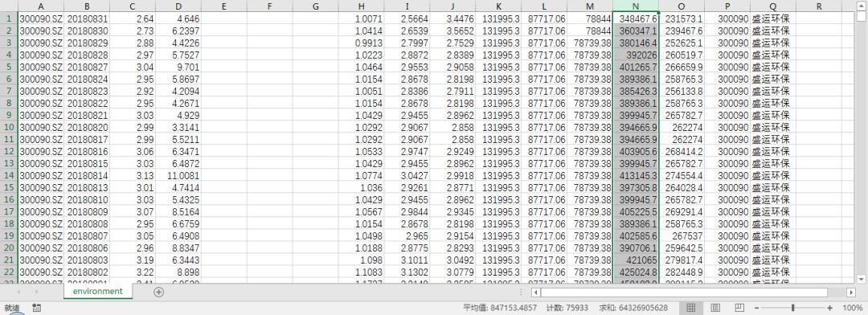Click vertical scrollbar down arrow

(x=861, y=279)
